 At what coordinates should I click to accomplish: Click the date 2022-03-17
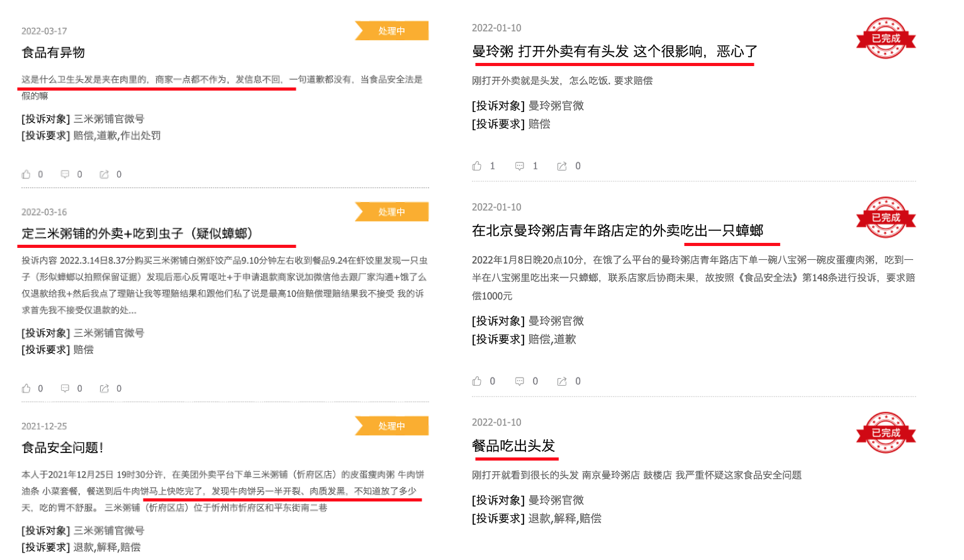point(44,31)
